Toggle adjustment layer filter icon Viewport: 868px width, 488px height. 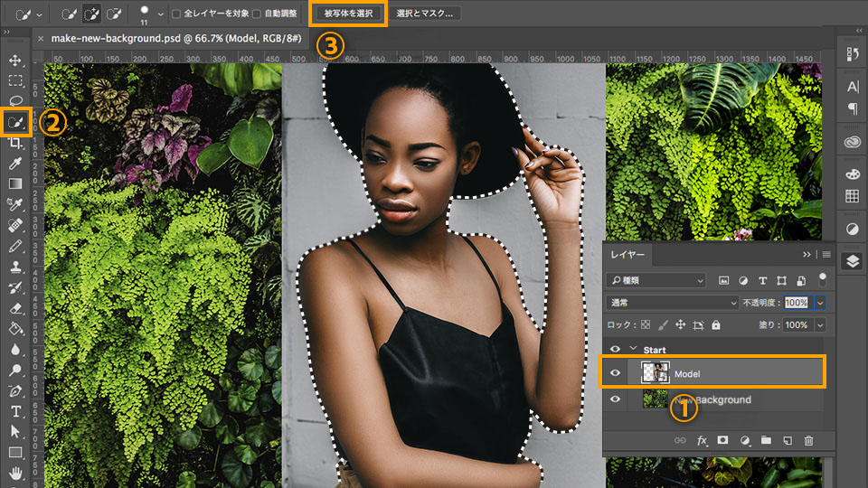click(x=743, y=280)
